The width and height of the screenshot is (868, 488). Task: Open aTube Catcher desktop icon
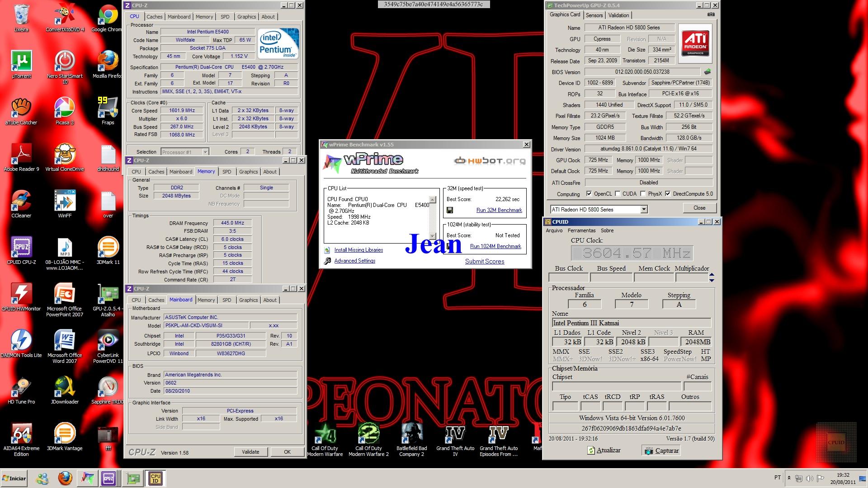pyautogui.click(x=21, y=111)
